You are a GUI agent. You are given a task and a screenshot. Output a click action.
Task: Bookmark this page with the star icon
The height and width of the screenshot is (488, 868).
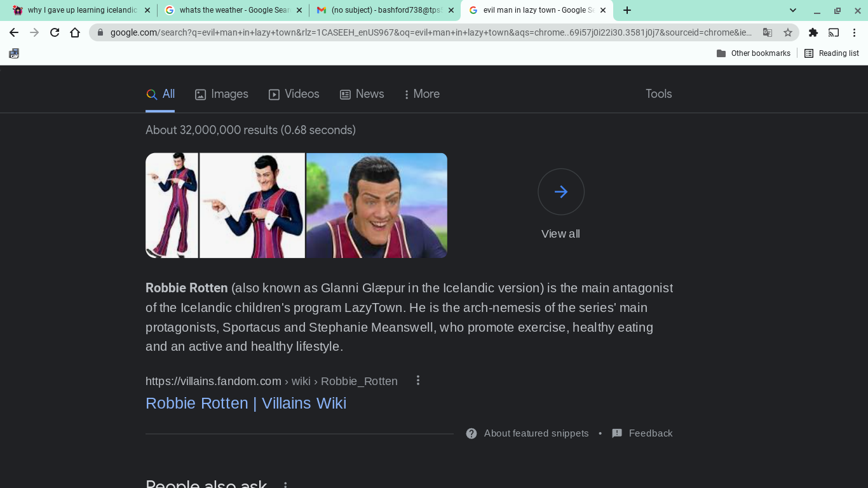pos(788,32)
